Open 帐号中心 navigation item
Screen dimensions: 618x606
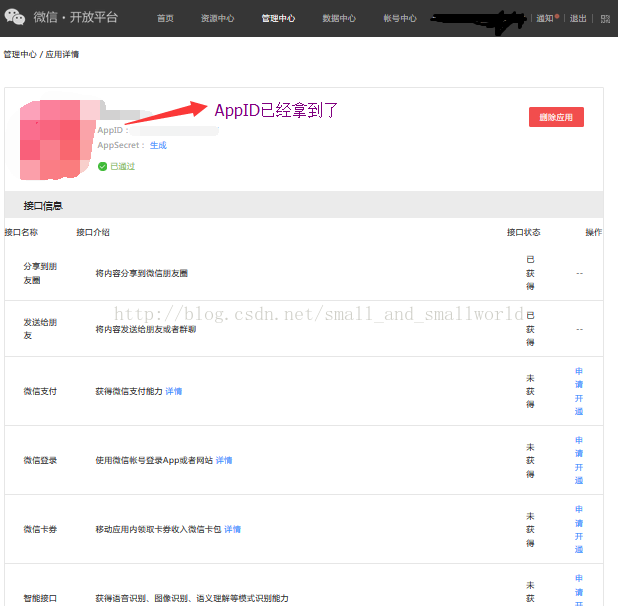[x=400, y=19]
